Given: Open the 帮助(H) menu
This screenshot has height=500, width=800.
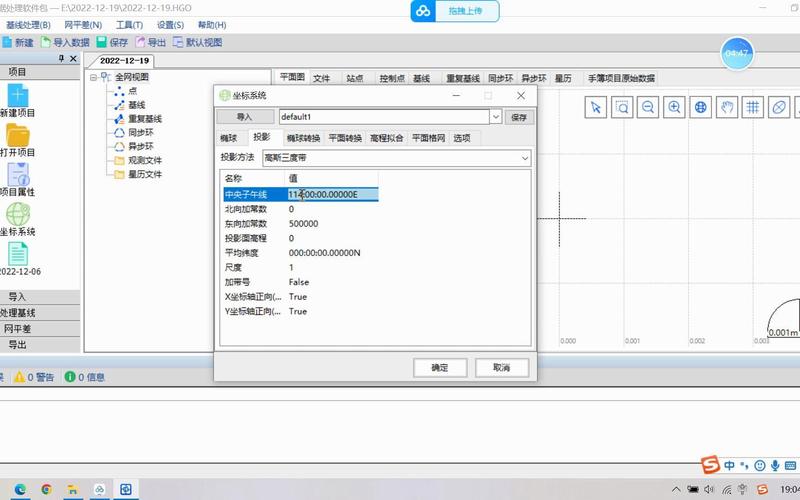Looking at the screenshot, I should pyautogui.click(x=212, y=25).
